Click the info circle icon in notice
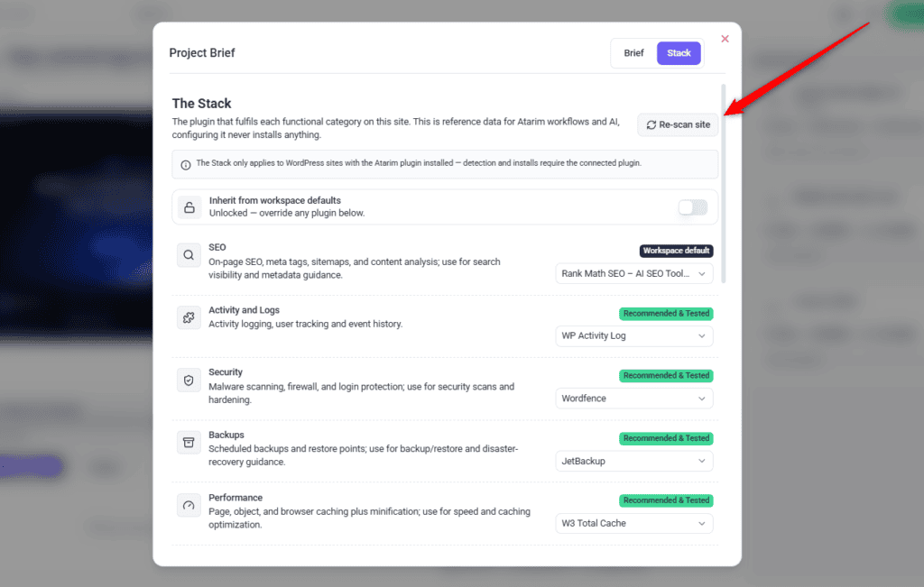Screen dimensions: 924x587 186,165
